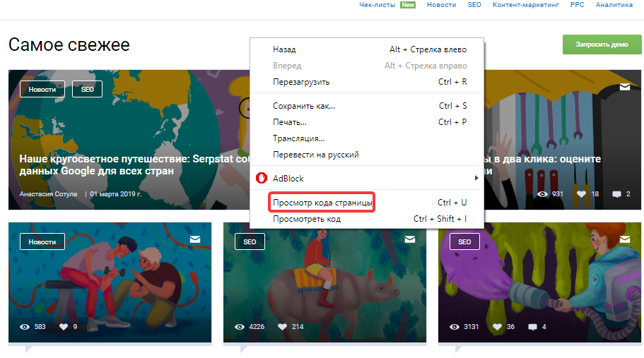
Task: Click the SEO tag on the rhino card
Action: [x=250, y=241]
